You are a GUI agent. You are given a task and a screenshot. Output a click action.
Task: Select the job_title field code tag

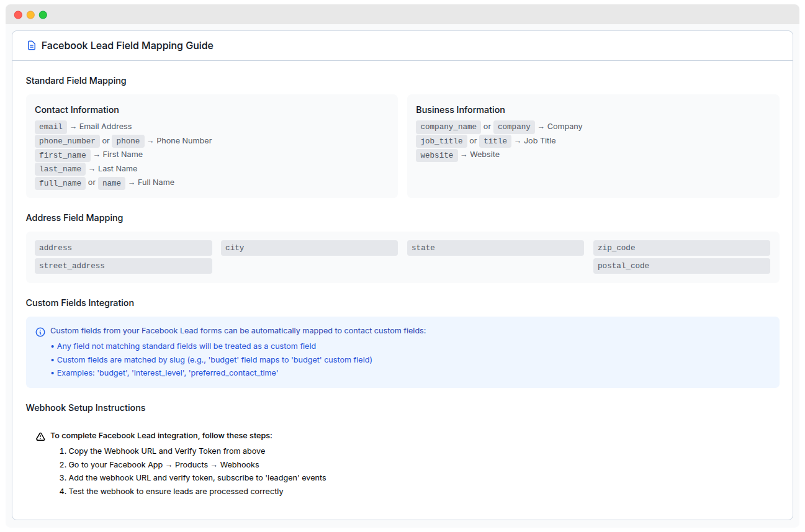pyautogui.click(x=441, y=141)
